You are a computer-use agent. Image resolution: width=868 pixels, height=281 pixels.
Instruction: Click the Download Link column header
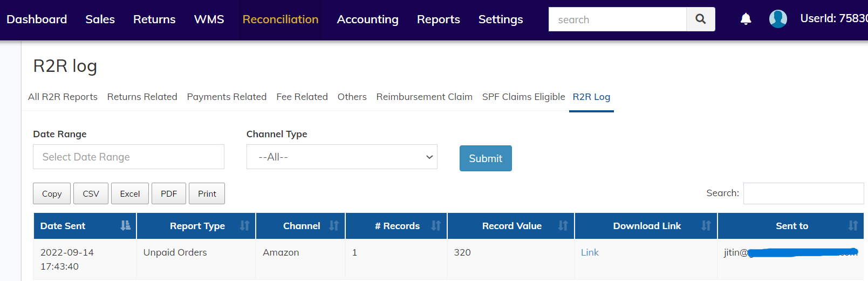point(646,226)
